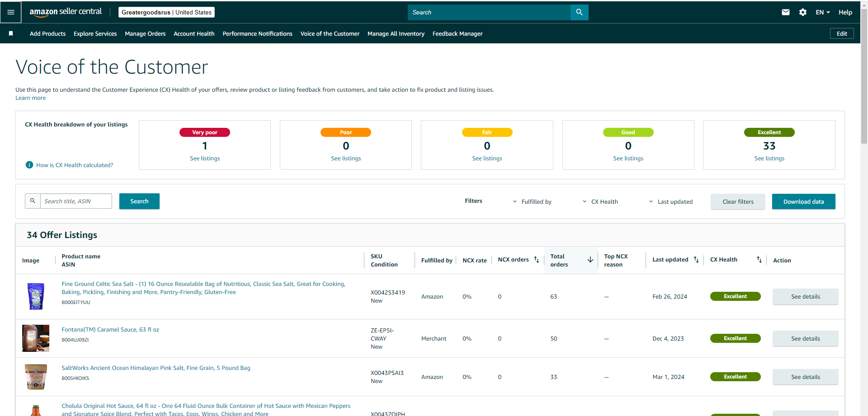Open SaltWorks Himalayan Pink Salt product link

(156, 368)
